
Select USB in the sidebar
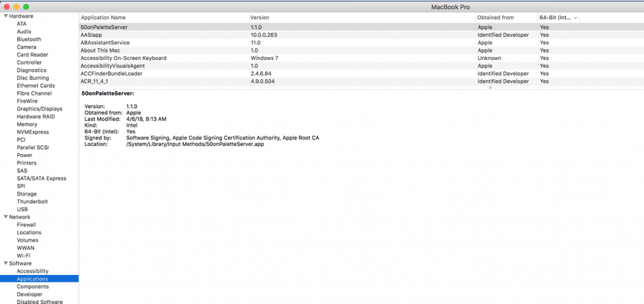pyautogui.click(x=22, y=209)
